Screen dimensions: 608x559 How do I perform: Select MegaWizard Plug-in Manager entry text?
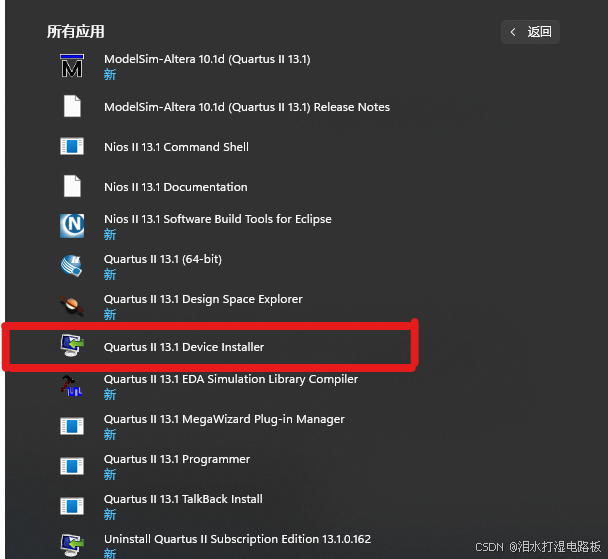(224, 419)
